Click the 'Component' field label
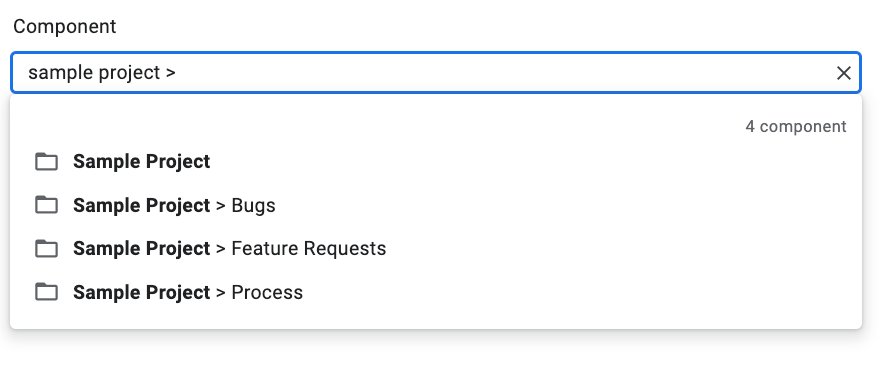 coord(65,26)
